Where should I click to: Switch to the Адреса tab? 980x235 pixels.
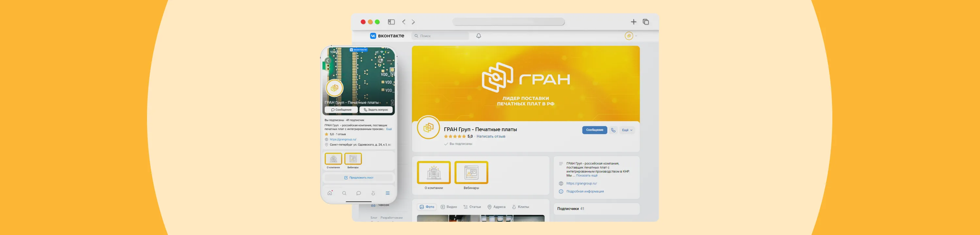497,207
